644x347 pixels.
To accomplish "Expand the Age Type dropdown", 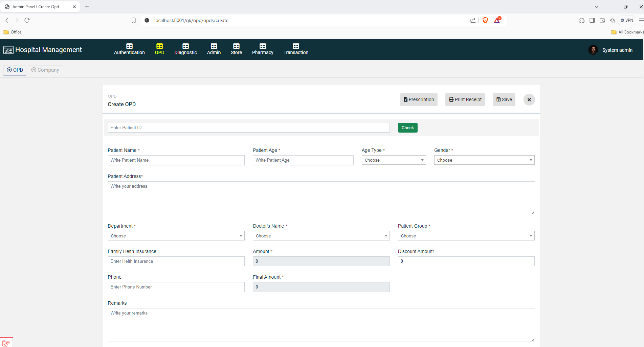I will coord(394,160).
